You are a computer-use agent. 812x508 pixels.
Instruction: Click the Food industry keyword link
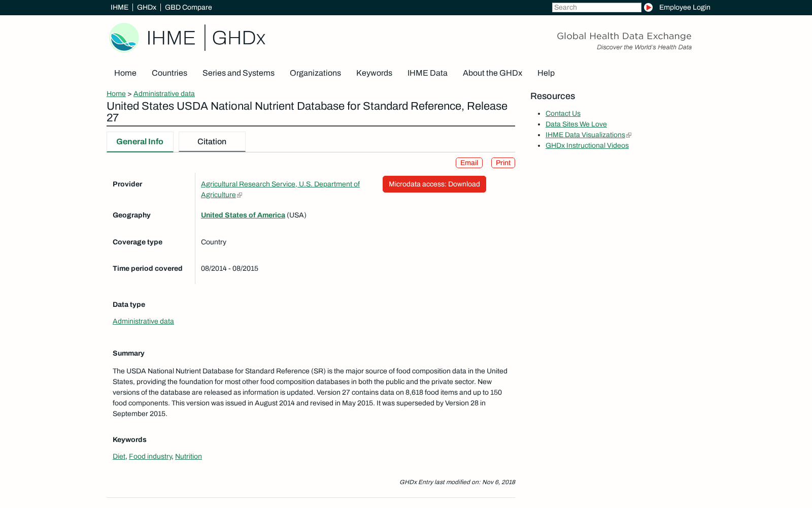150,456
